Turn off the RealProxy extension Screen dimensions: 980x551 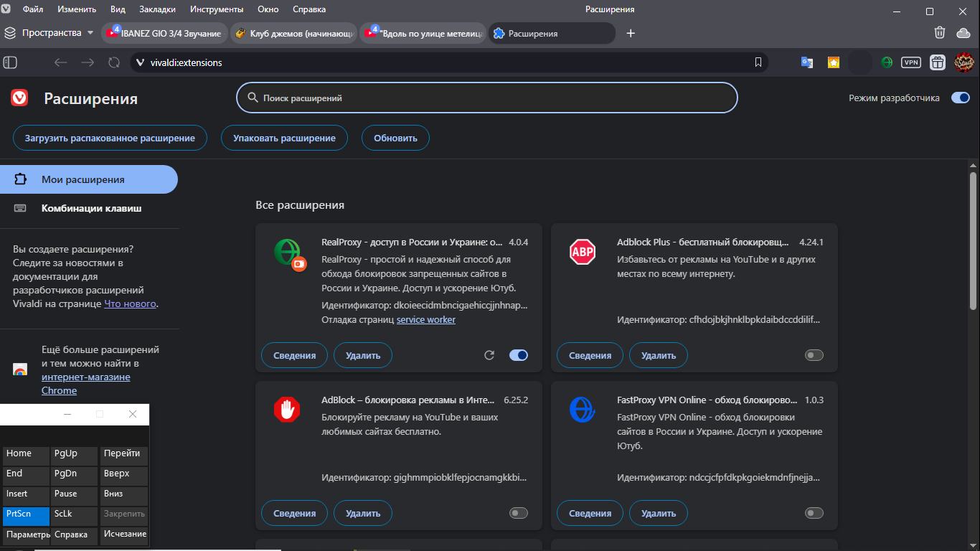click(x=518, y=355)
